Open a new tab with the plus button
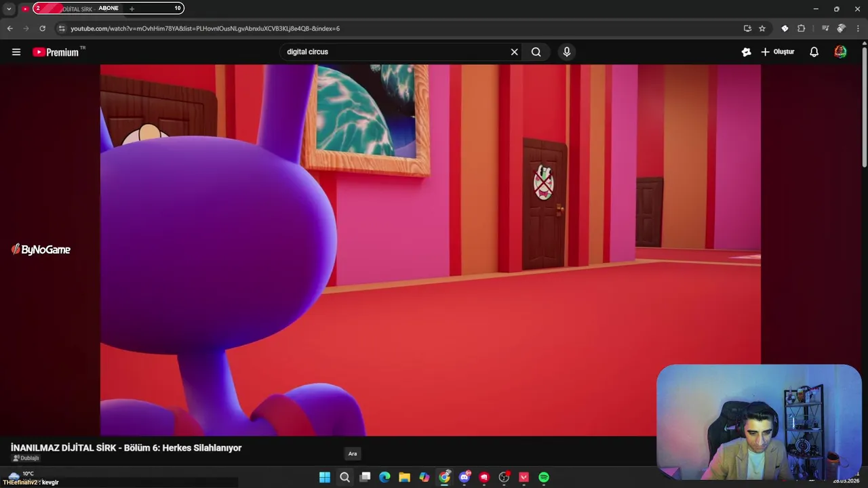The height and width of the screenshot is (488, 868). click(132, 9)
